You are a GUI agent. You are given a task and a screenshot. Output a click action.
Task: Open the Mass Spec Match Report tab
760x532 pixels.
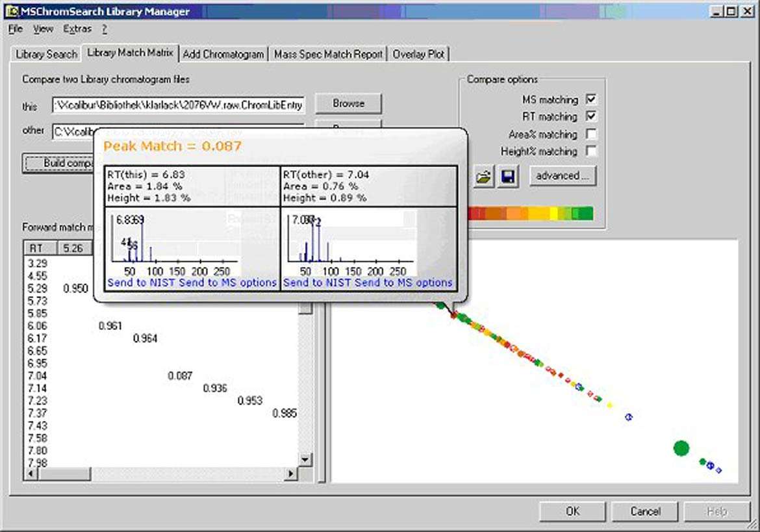click(x=328, y=55)
